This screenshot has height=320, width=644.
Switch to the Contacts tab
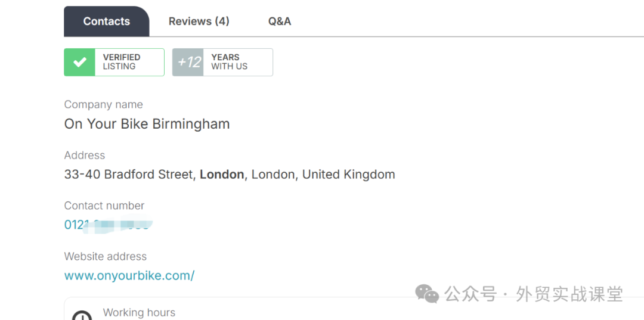(106, 21)
